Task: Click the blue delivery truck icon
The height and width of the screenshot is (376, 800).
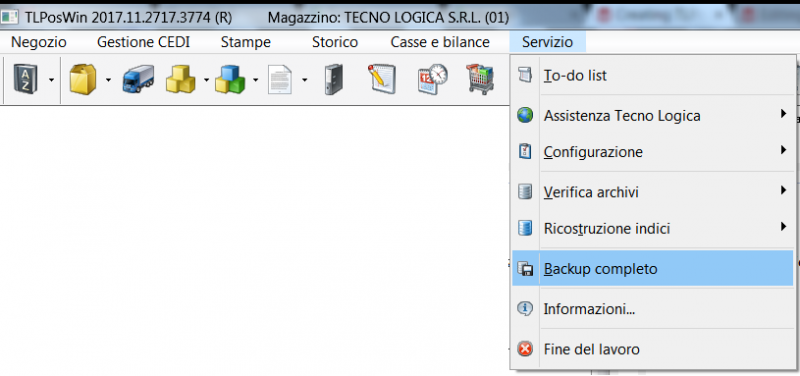Action: click(138, 80)
